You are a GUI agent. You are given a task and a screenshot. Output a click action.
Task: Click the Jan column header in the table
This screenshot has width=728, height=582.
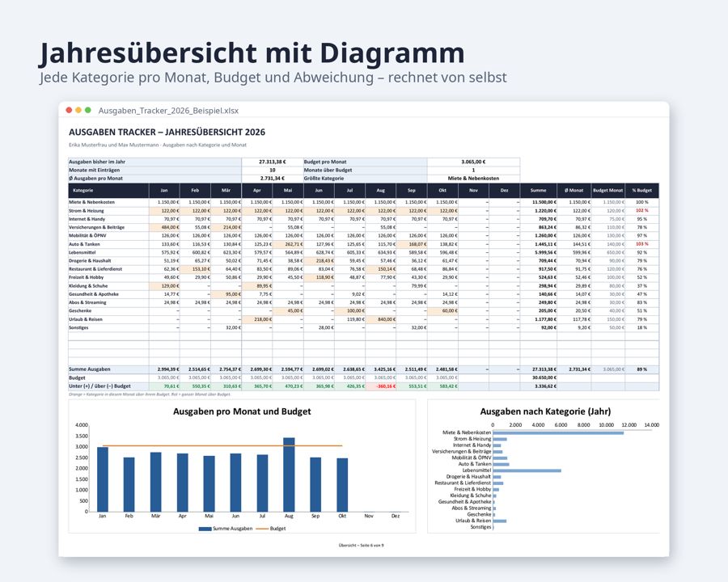coord(164,190)
